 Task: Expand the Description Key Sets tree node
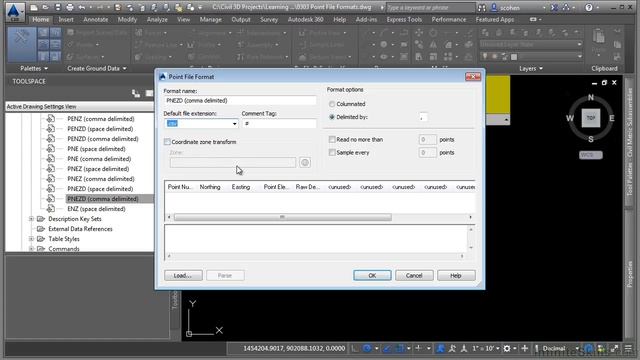tap(31, 219)
